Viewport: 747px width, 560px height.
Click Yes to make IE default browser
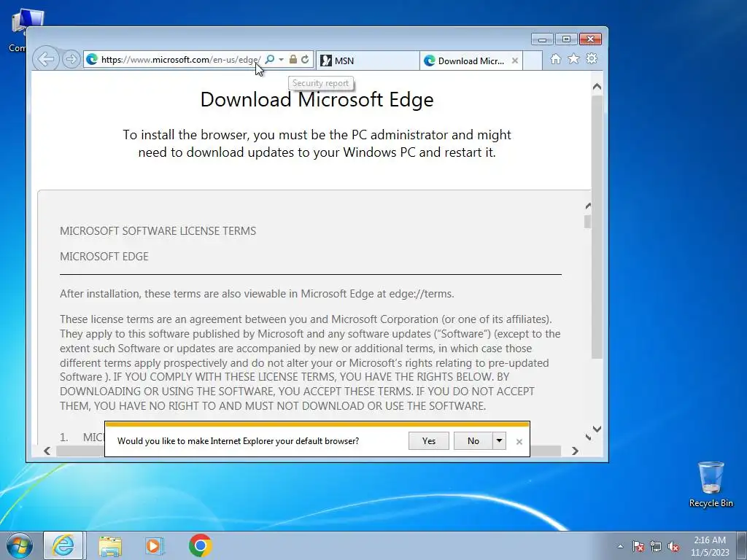point(429,441)
